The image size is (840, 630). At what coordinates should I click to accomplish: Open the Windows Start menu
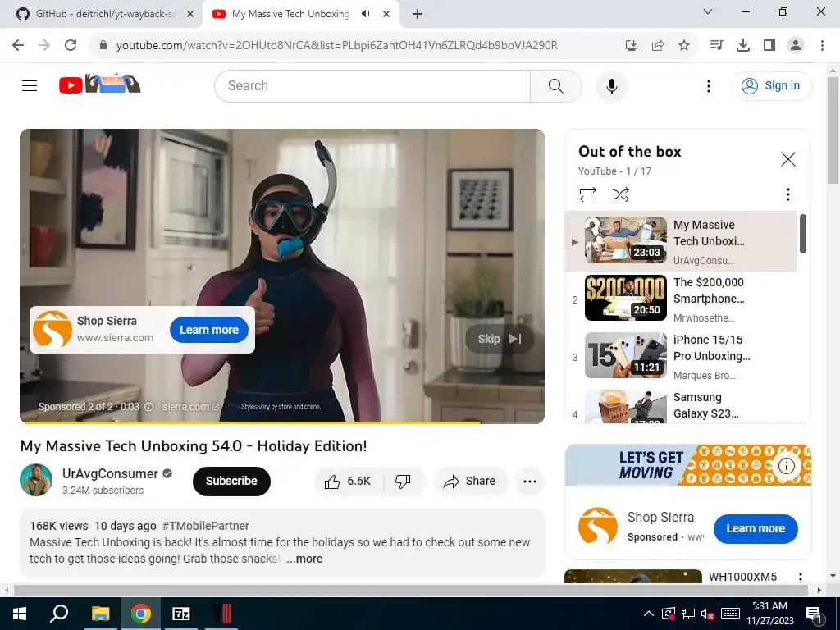click(x=20, y=614)
